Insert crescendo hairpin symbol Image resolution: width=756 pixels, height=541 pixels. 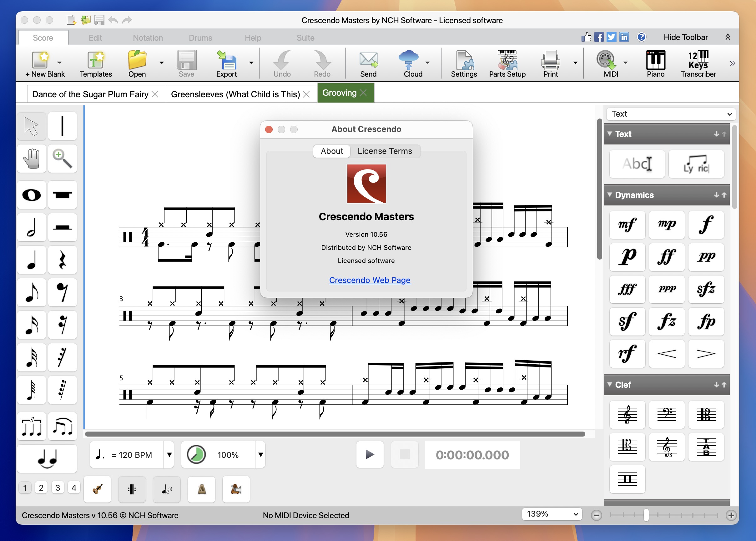pyautogui.click(x=666, y=354)
